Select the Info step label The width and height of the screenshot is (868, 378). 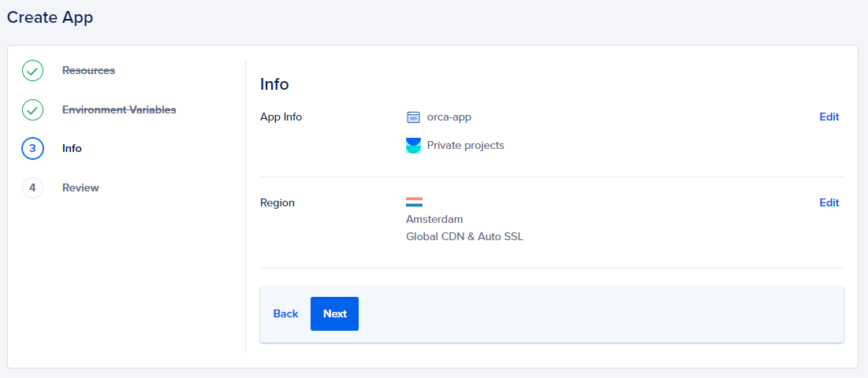point(72,149)
